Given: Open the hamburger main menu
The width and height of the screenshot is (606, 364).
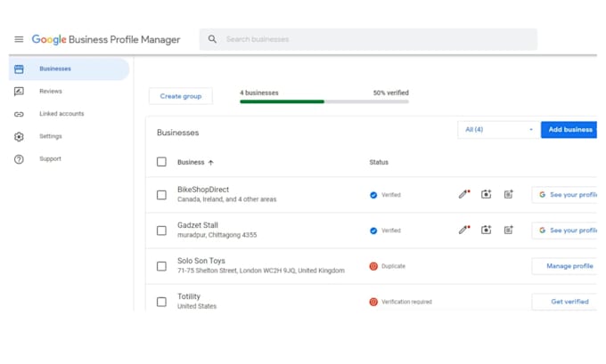Looking at the screenshot, I should [19, 39].
